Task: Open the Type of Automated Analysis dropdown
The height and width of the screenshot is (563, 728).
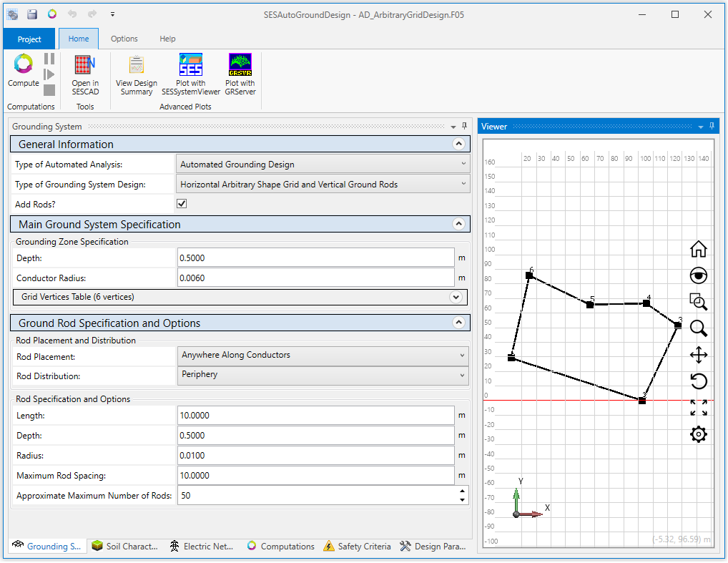Action: pos(322,165)
